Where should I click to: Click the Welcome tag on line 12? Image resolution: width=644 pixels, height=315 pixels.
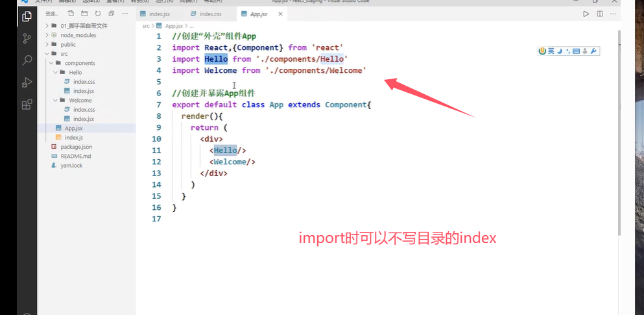pos(230,162)
